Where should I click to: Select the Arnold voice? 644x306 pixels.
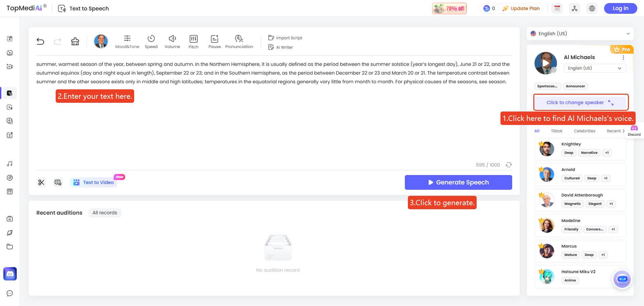coord(580,174)
